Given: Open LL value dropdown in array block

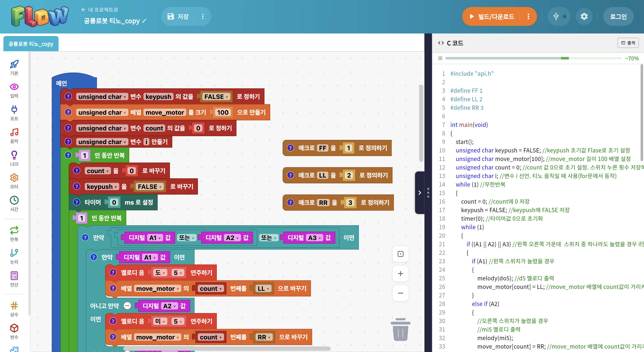Looking at the screenshot, I should pos(263,288).
